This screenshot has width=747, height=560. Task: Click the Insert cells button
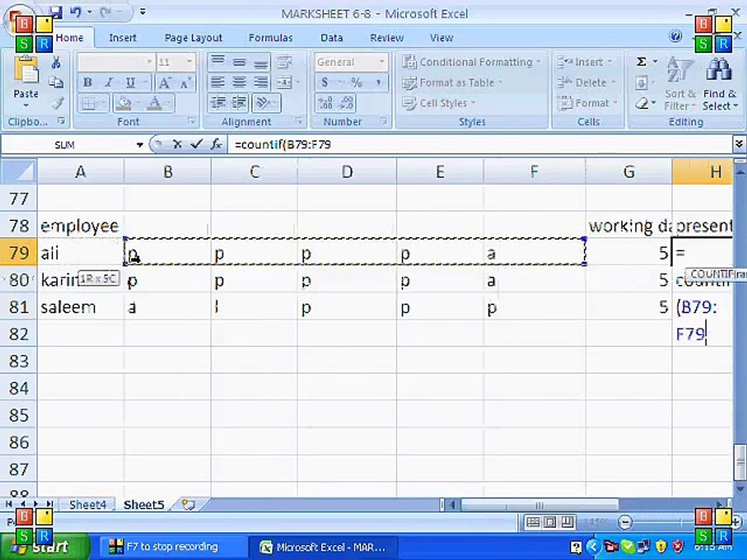pos(584,62)
